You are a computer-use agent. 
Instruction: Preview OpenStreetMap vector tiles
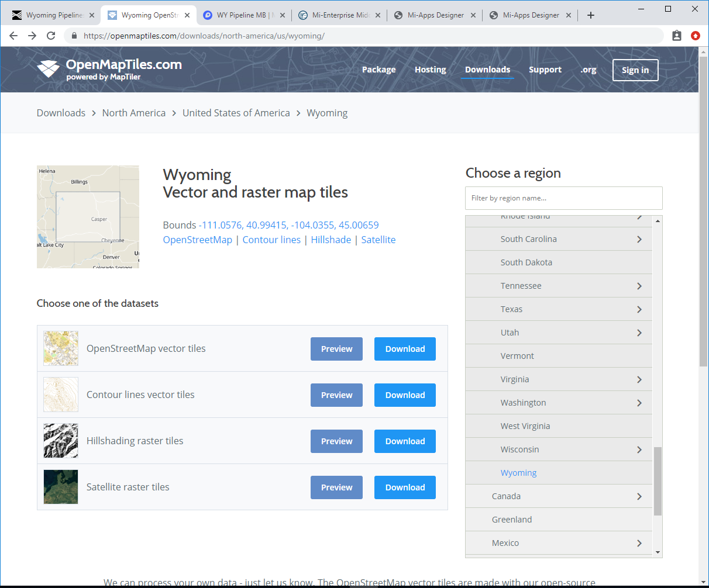pyautogui.click(x=337, y=349)
